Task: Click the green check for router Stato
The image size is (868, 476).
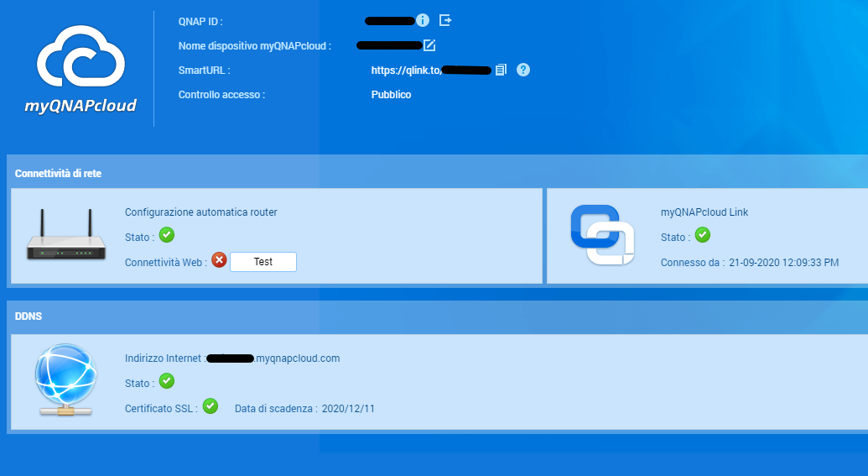Action: [x=166, y=235]
